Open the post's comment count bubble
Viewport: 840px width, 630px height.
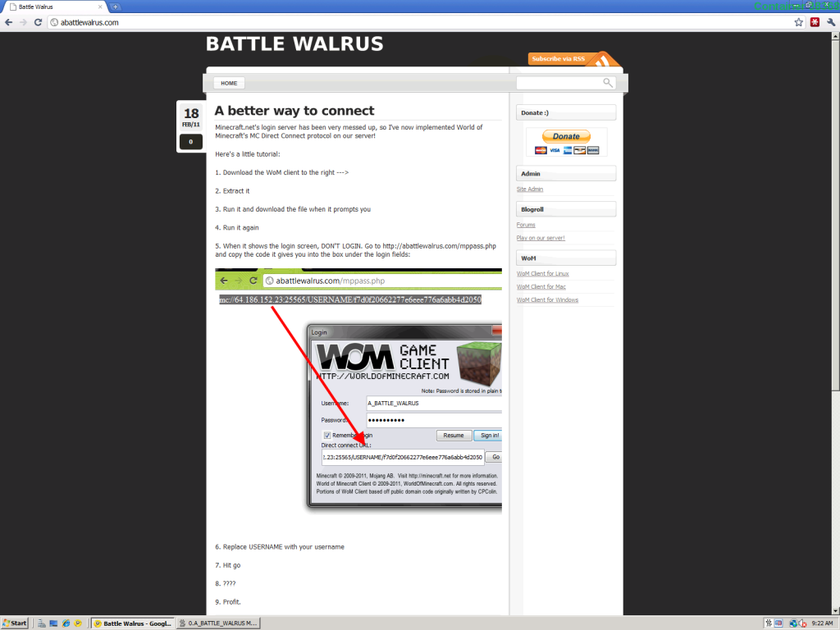(x=190, y=142)
